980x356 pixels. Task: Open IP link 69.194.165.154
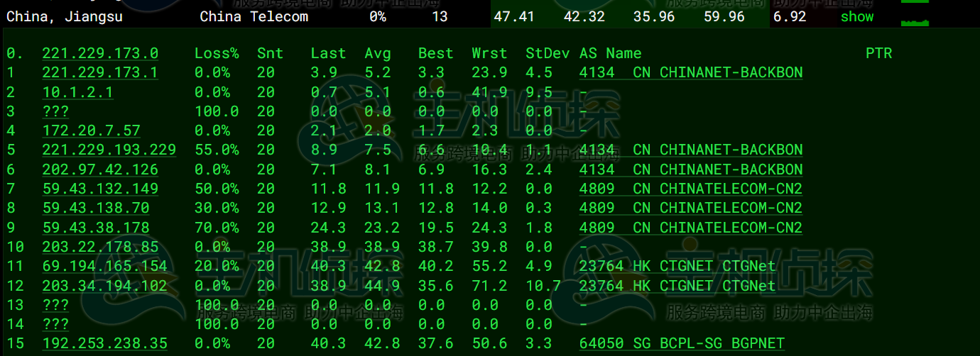pyautogui.click(x=105, y=266)
